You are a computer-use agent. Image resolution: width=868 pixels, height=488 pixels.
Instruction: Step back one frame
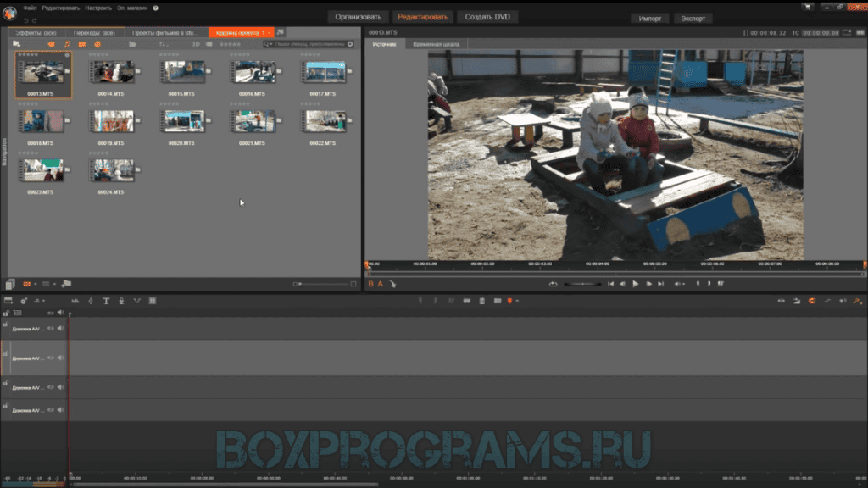(622, 284)
